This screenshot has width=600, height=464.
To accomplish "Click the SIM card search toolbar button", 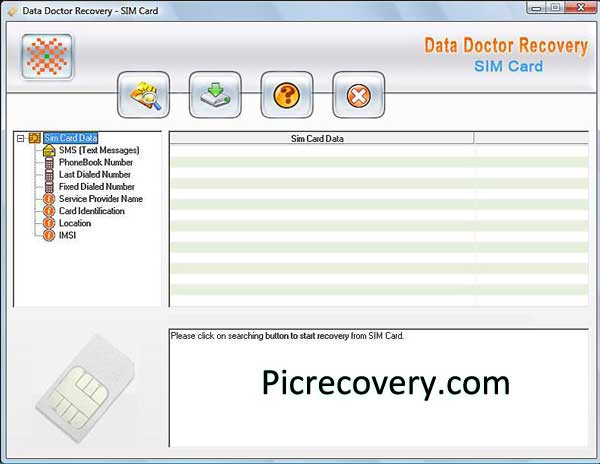I will pyautogui.click(x=143, y=94).
